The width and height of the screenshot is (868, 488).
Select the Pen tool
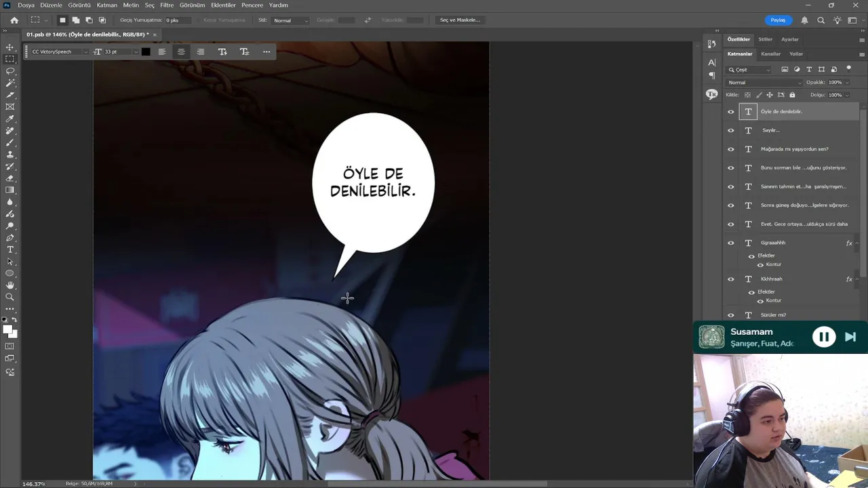click(9, 238)
